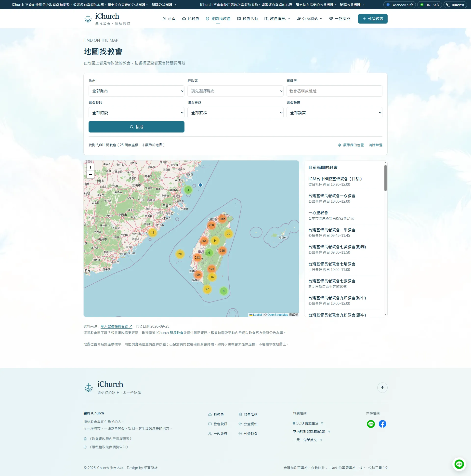Viewport: 471px width, 476px height.
Task: Open IFOOD 食旅生活 footer link
Action: tap(308, 423)
